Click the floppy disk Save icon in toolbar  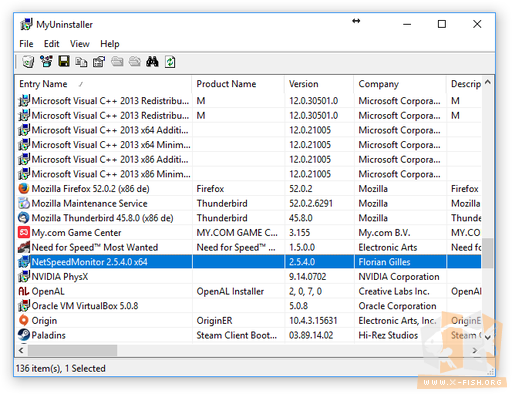pyautogui.click(x=64, y=61)
